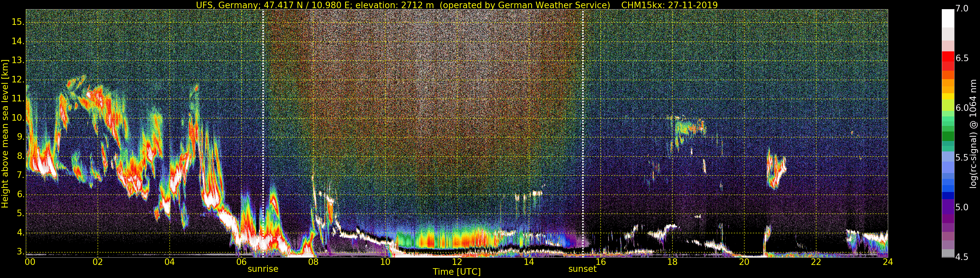Click the colorbar '5.0' value label
Viewport: 980px width, 278px height.
962,208
